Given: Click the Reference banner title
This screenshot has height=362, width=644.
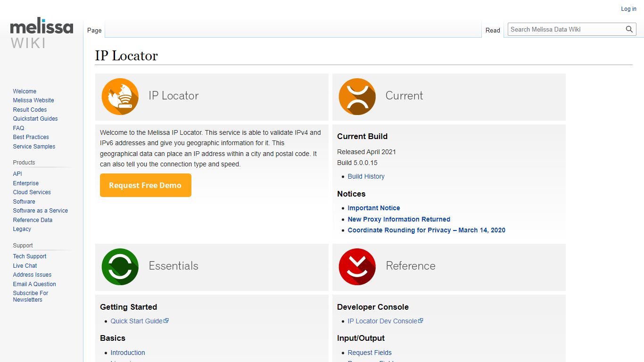Looking at the screenshot, I should coord(411,266).
